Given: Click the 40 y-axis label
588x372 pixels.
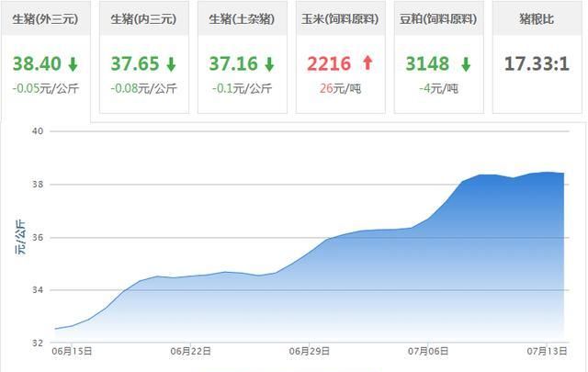Looking at the screenshot, I should click(38, 131).
